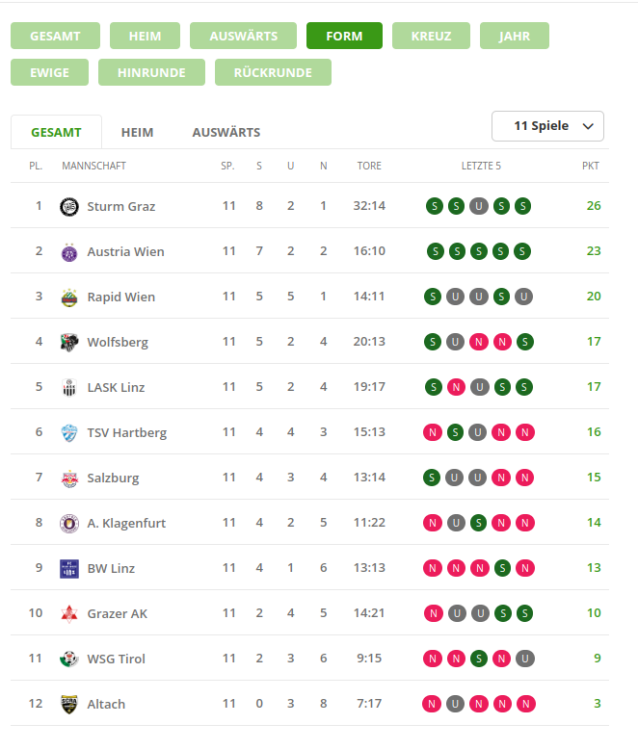638x750 pixels.
Task: Click Sturm Graz's first green S form badge
Action: coord(433,206)
